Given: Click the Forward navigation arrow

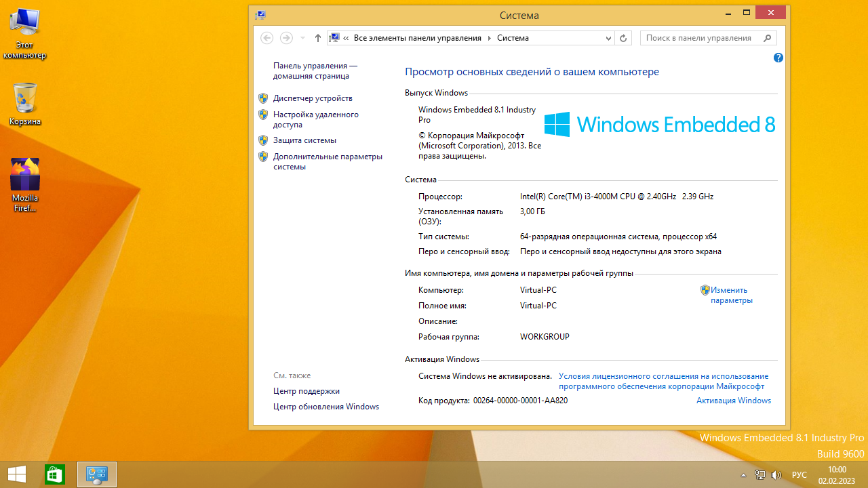Looking at the screenshot, I should pyautogui.click(x=286, y=38).
